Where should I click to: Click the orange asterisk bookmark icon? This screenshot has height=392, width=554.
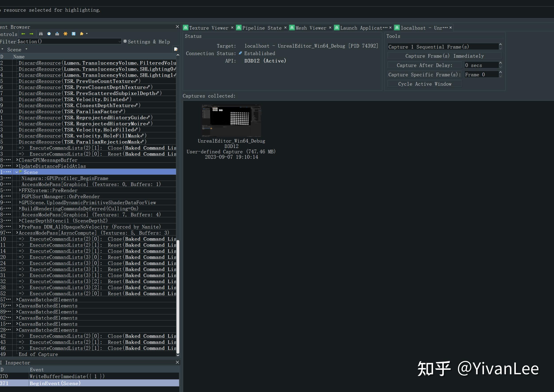65,34
